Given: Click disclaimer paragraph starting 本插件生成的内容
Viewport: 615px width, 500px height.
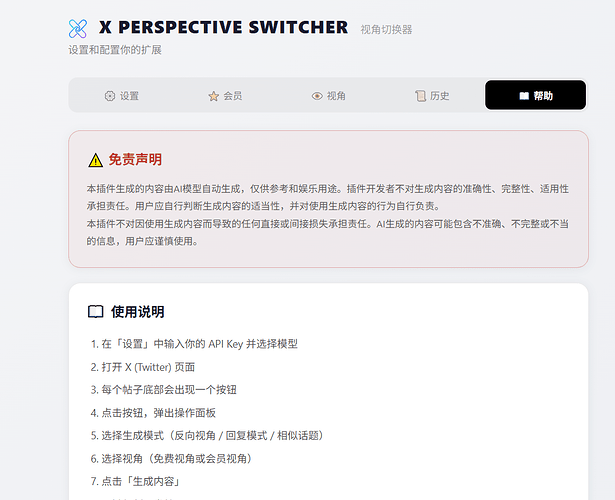Looking at the screenshot, I should (328, 197).
